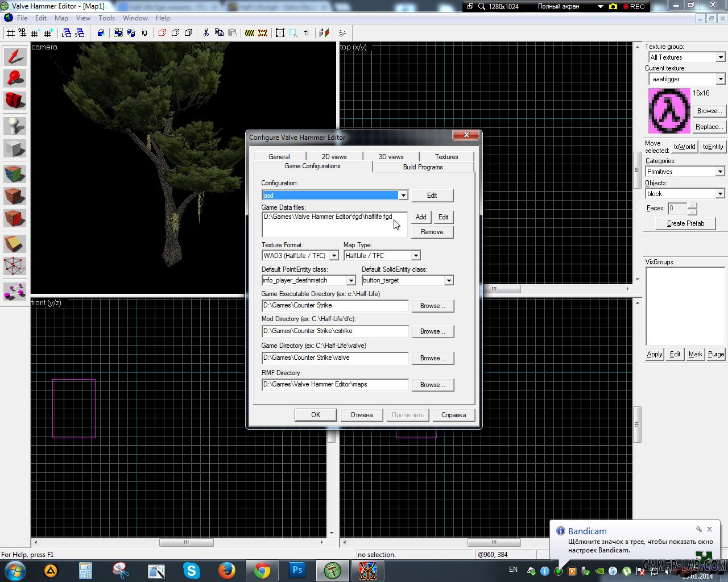Click the aaatrigger texture preview
Viewport: 728px width, 582px height.
[x=669, y=111]
